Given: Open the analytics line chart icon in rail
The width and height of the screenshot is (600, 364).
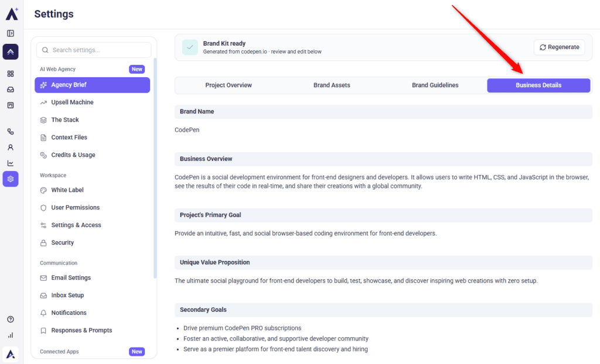Looking at the screenshot, I should pyautogui.click(x=11, y=163).
